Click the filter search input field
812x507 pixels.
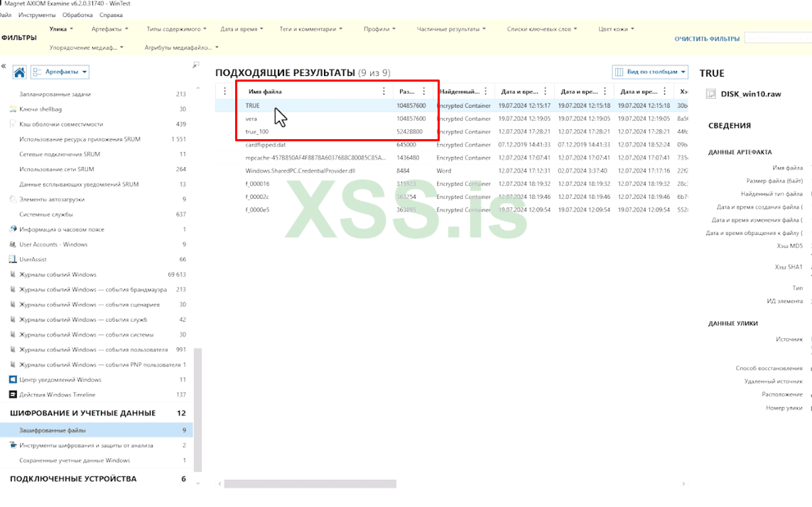pos(778,38)
